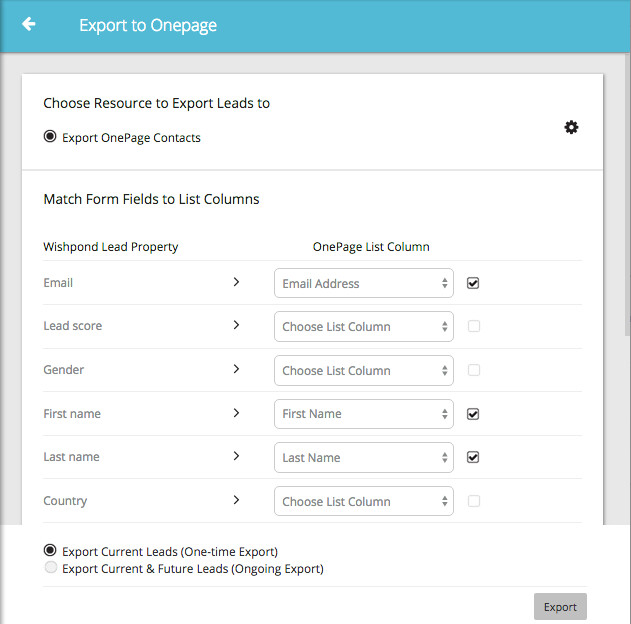Click the arrow icon beside Country

click(x=236, y=500)
